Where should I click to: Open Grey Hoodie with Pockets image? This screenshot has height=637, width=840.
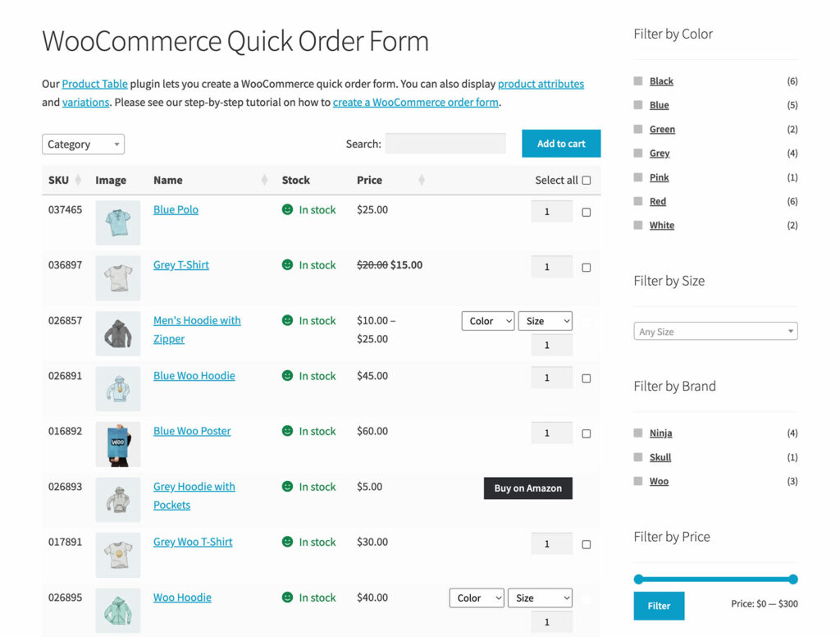(118, 500)
